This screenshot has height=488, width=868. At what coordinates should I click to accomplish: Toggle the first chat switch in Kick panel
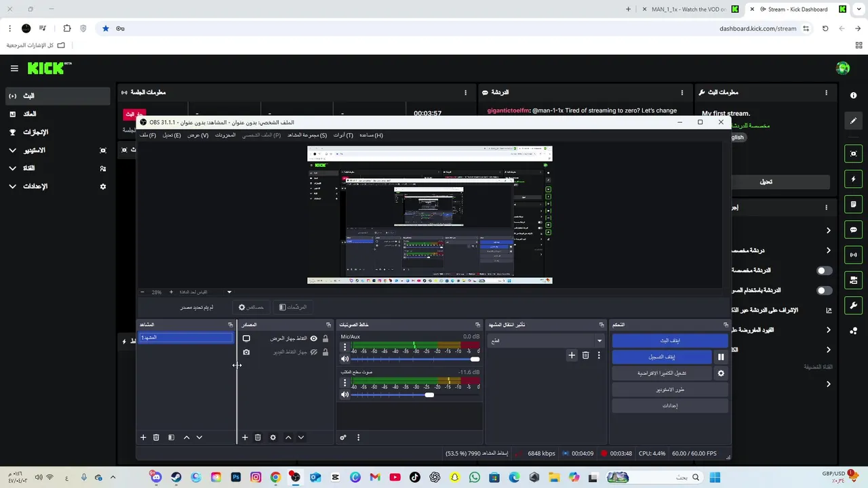(824, 270)
